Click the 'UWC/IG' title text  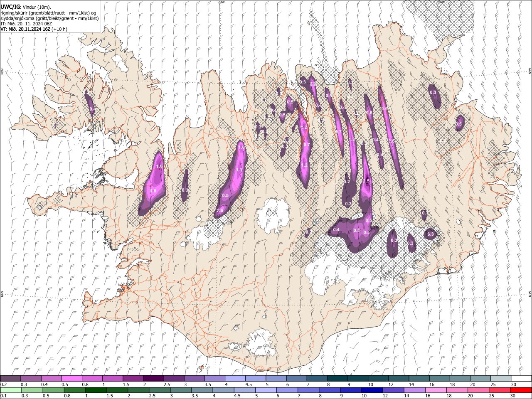[10, 7]
